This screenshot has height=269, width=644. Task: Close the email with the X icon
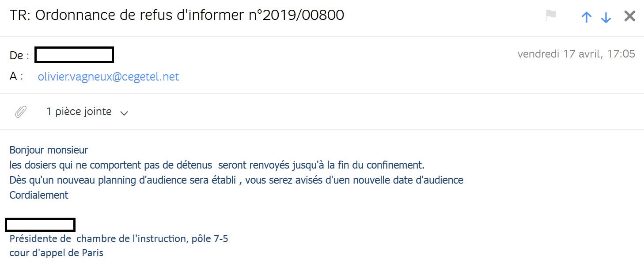pyautogui.click(x=629, y=16)
